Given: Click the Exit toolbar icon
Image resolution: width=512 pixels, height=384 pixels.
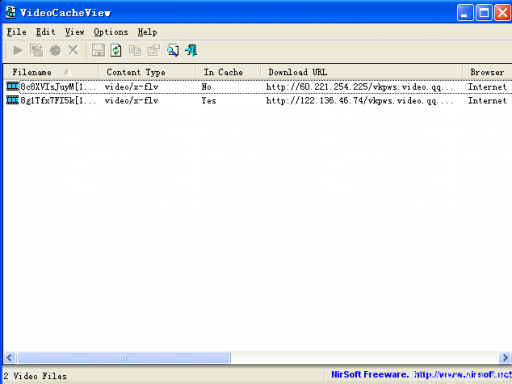Looking at the screenshot, I should point(191,51).
